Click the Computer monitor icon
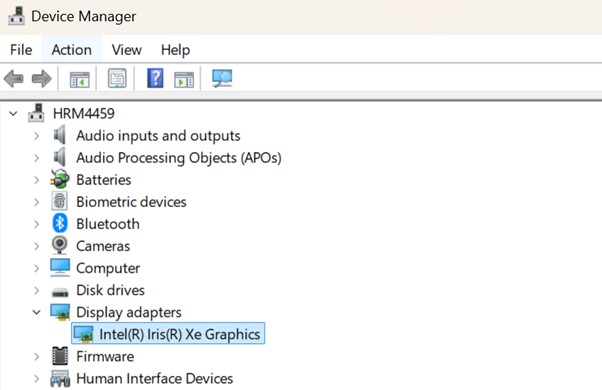The width and height of the screenshot is (602, 390). tap(60, 268)
